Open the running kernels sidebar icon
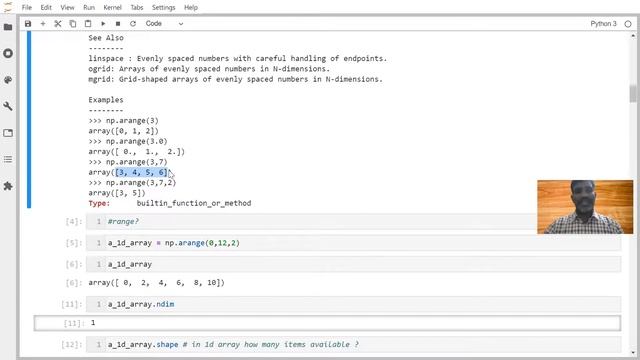The image size is (640, 360). click(8, 53)
